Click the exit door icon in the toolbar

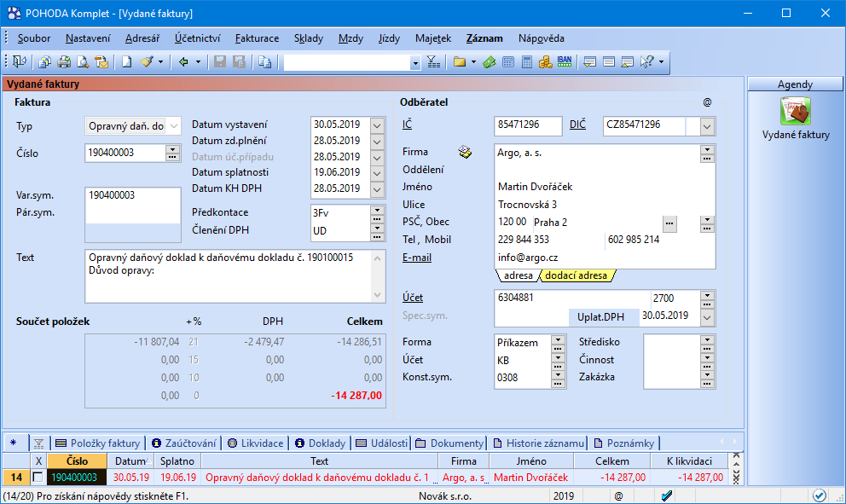(x=20, y=62)
